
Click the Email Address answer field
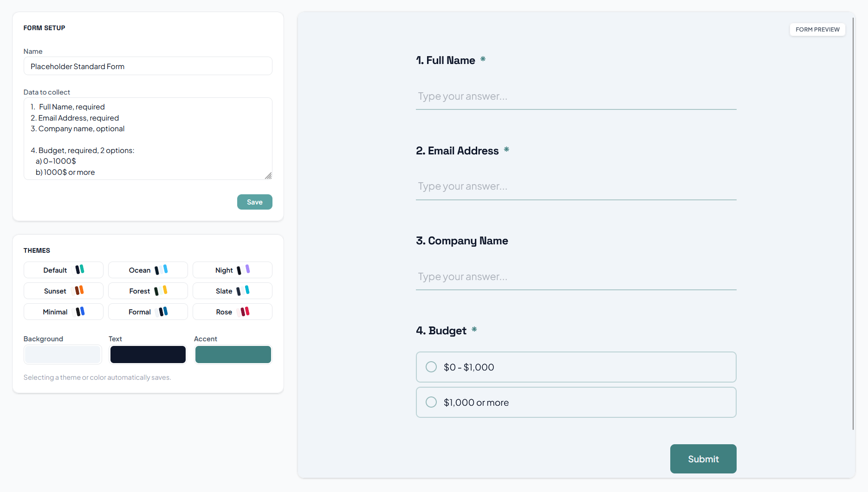coord(576,186)
